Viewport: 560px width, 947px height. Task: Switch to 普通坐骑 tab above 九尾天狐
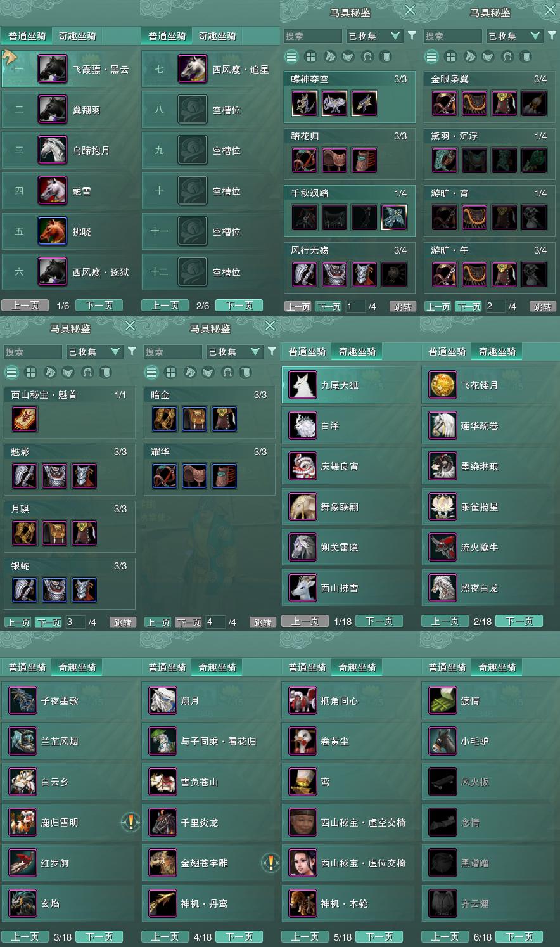tap(307, 352)
